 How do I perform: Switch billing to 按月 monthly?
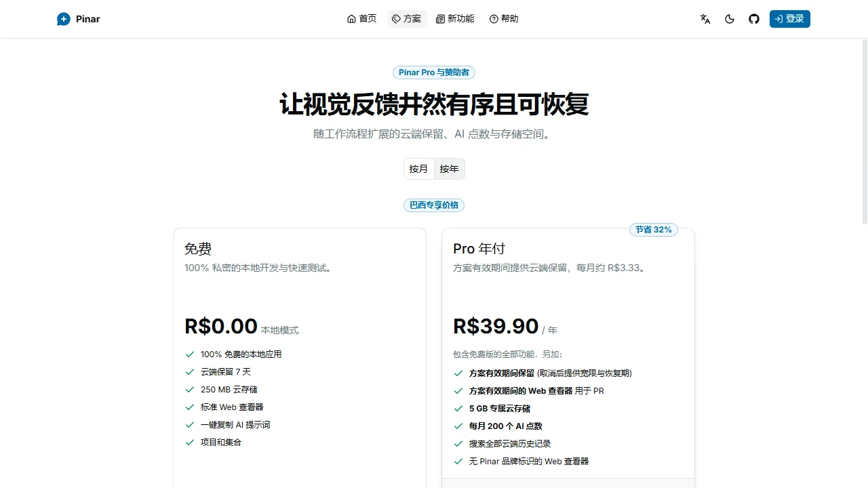click(419, 169)
